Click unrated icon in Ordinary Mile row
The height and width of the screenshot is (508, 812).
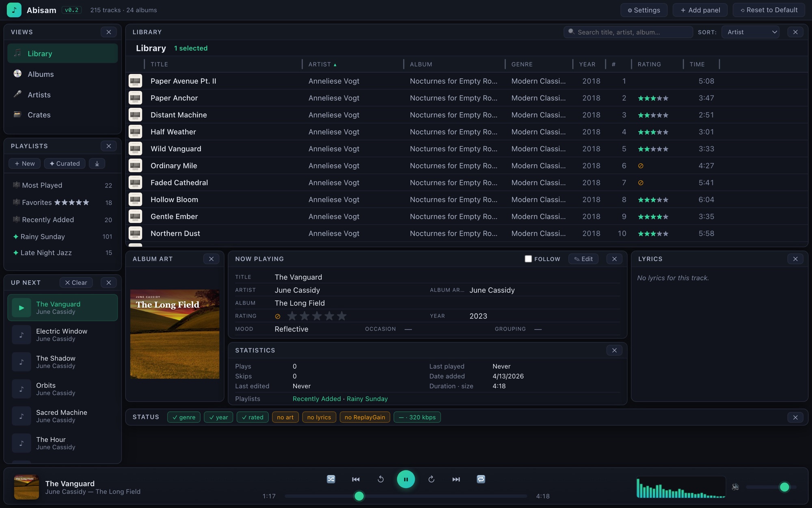641,166
